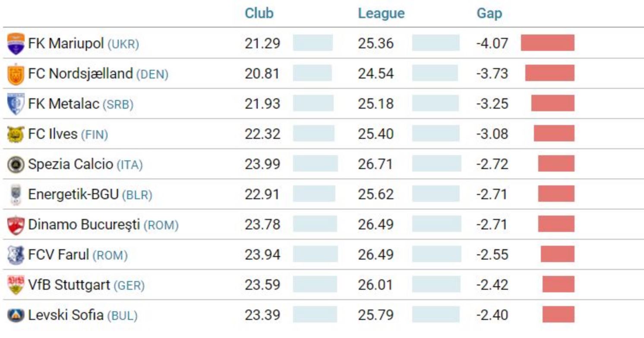Click the FC Ilves lynx logo
Screen dimensions: 644x338
coord(16,135)
